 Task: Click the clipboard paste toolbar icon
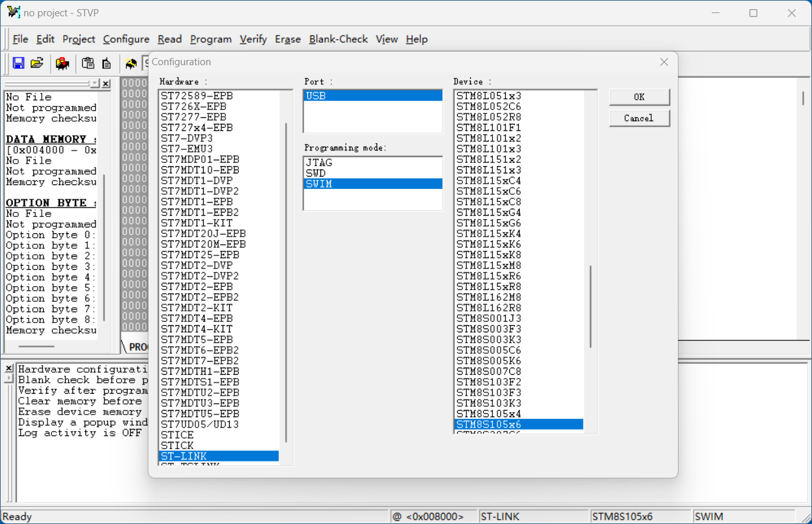coord(88,63)
